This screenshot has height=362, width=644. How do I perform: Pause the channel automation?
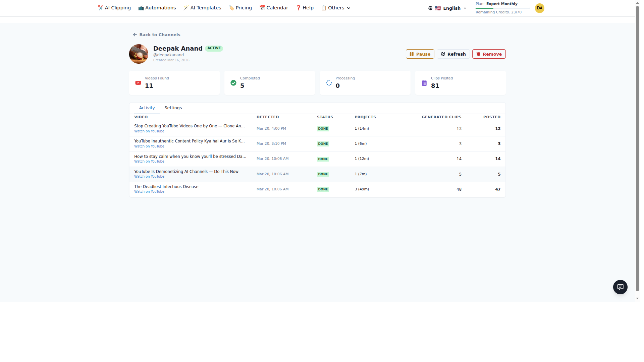coord(420,54)
